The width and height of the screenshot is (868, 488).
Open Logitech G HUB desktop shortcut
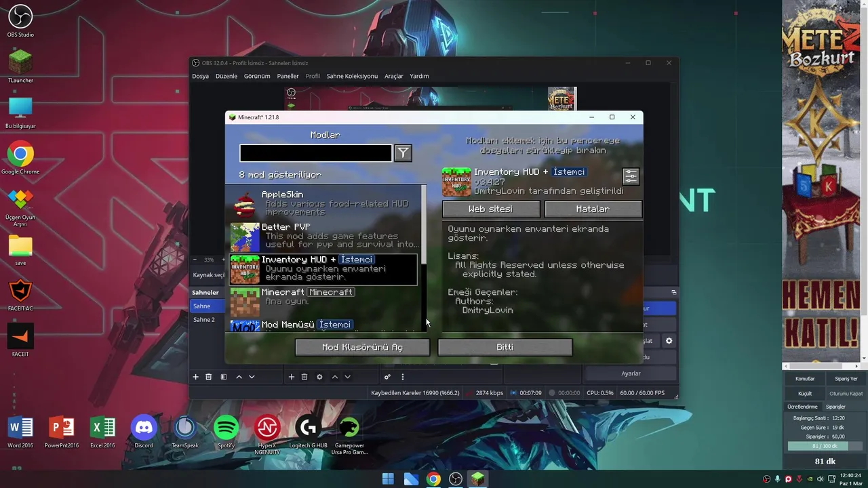coord(308,432)
